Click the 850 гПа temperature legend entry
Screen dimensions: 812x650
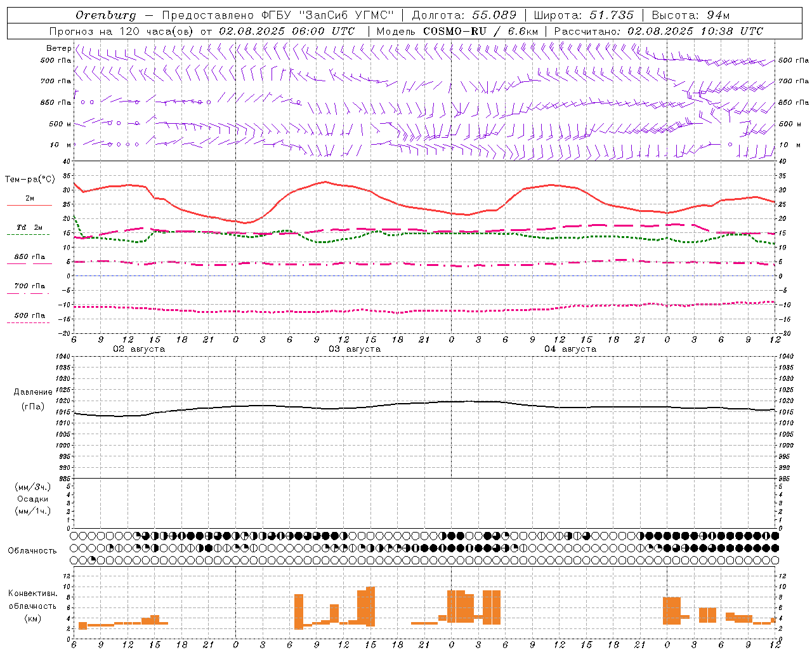(x=30, y=257)
